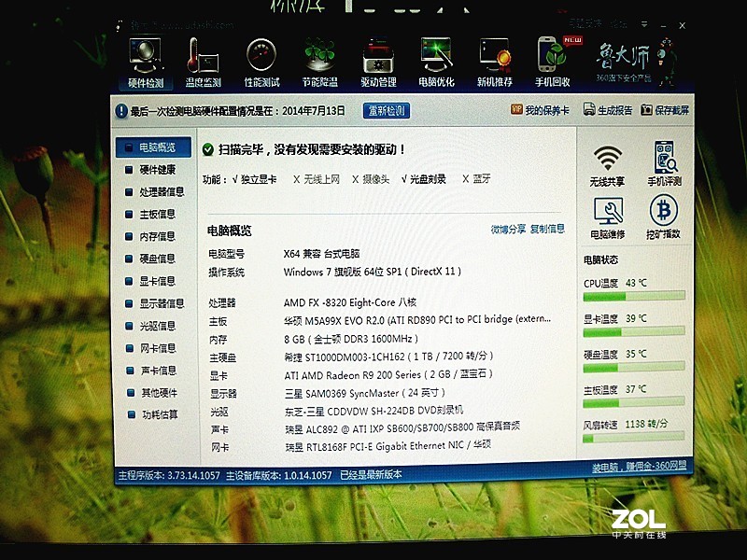Viewport: 747px width, 560px height.
Task: Open 新机推荐 new PC recommendation icon
Action: tap(495, 63)
